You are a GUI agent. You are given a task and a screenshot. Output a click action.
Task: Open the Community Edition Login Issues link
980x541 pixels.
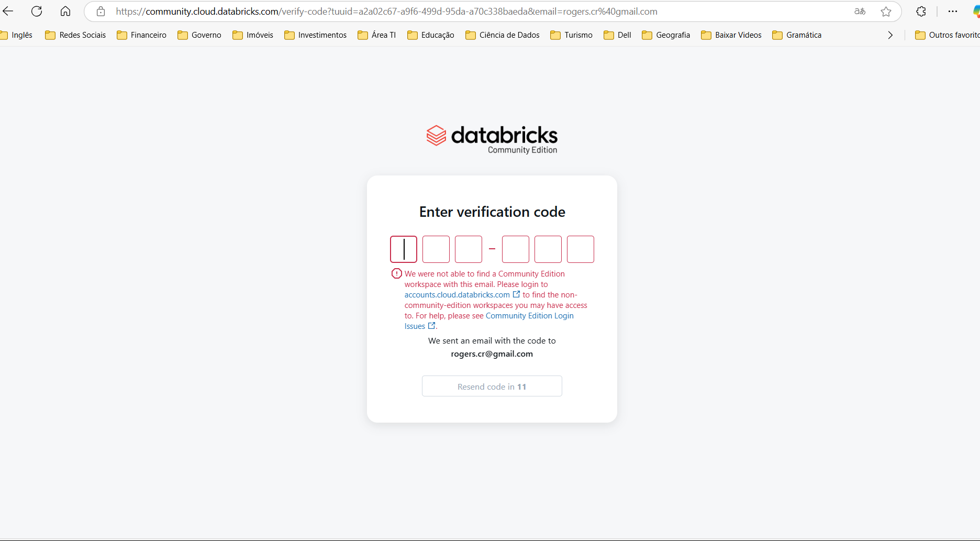(x=529, y=316)
